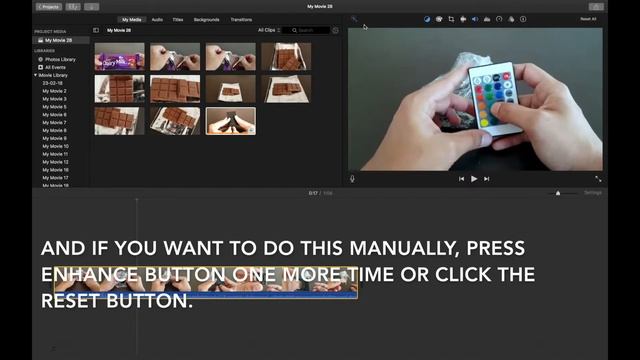The image size is (640, 360).
Task: Open the Clip Filter and Audio Effects tool
Action: click(511, 19)
